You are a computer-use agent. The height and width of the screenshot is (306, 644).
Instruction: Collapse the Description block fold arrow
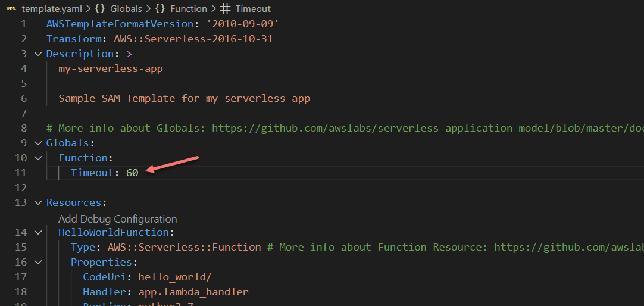38,54
